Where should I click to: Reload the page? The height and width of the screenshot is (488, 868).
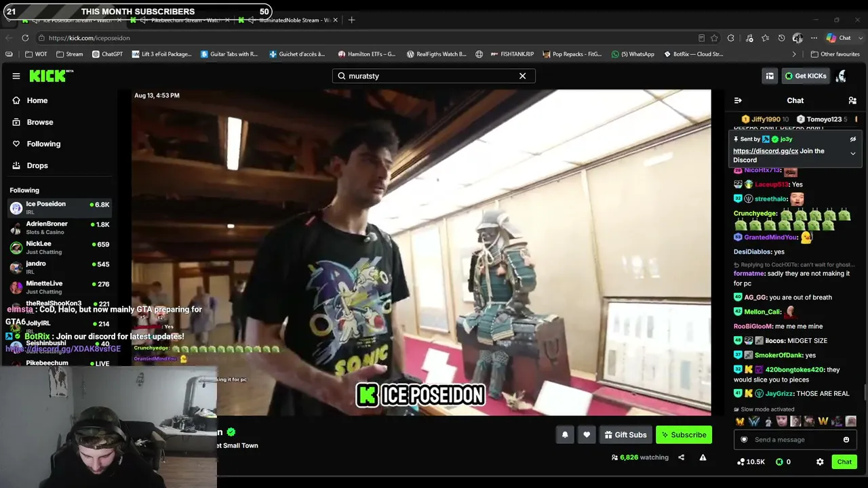coord(25,38)
